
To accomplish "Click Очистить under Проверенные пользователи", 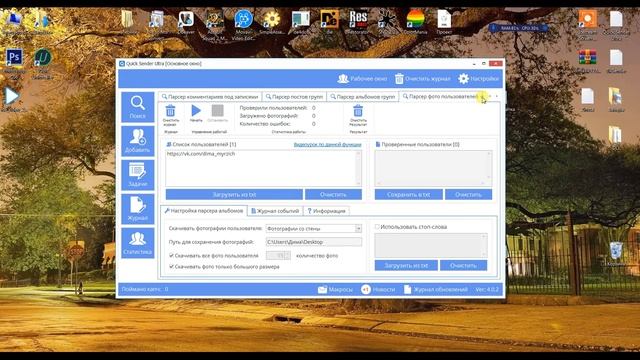I will click(469, 195).
